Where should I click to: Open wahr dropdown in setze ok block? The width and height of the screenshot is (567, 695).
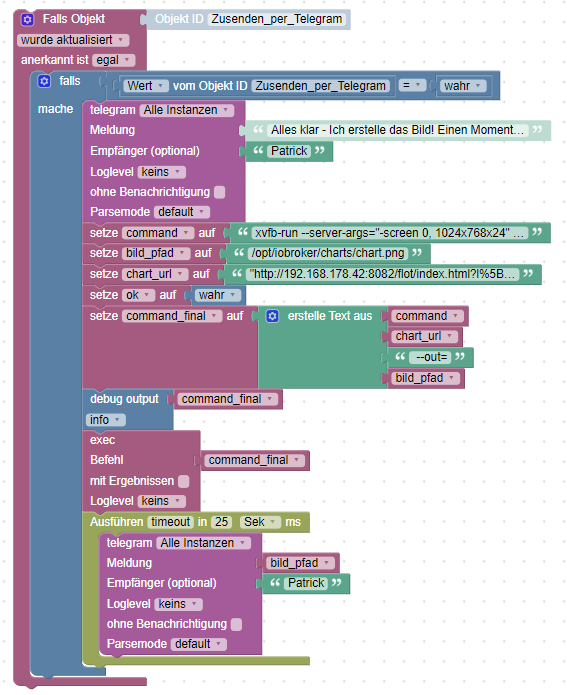[x=218, y=295]
